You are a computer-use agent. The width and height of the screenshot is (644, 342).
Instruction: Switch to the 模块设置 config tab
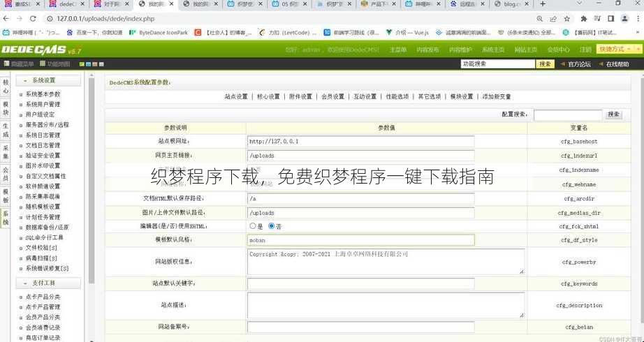pos(462,97)
